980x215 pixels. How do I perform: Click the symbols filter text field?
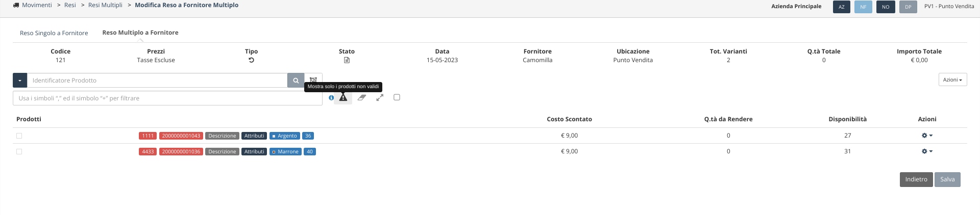(167, 98)
